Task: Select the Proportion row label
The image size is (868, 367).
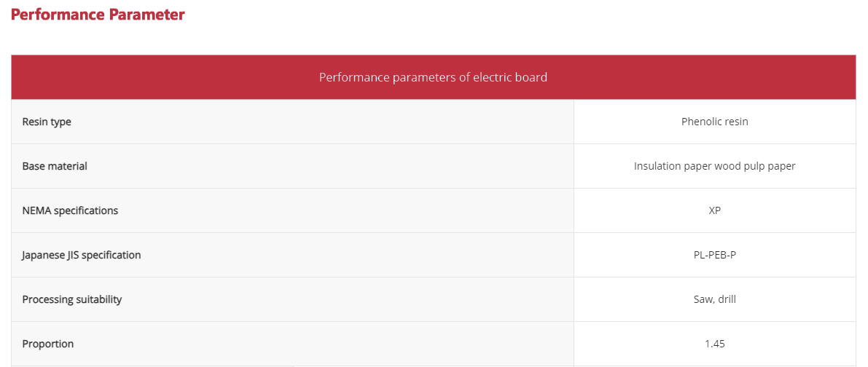Action: [48, 344]
